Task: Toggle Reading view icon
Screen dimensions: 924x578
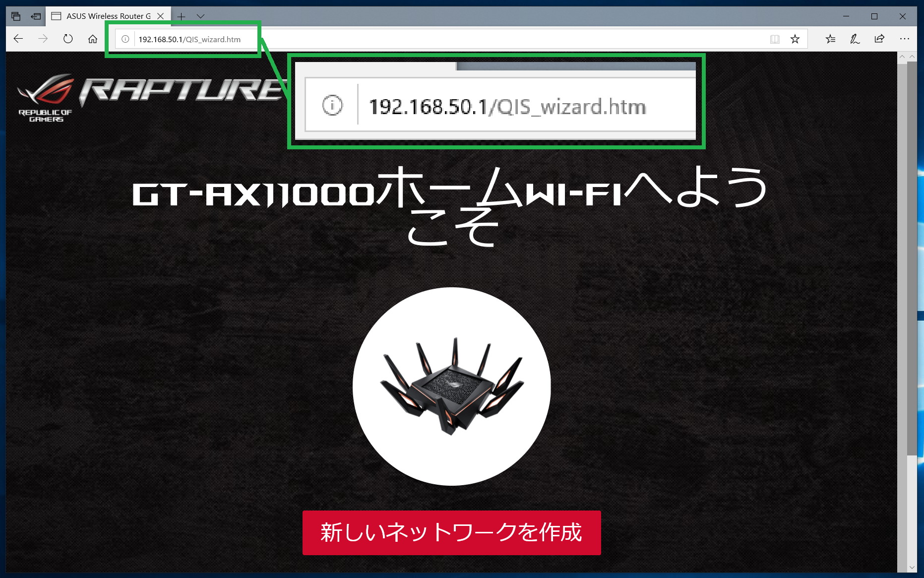Action: point(775,39)
